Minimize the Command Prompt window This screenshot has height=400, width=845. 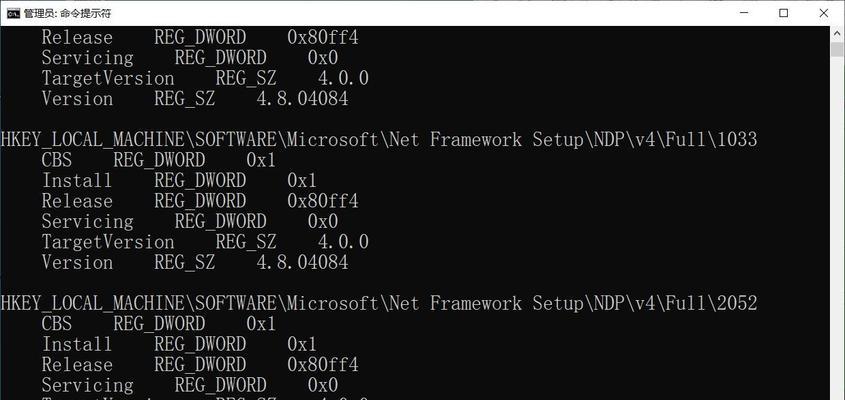click(x=744, y=13)
